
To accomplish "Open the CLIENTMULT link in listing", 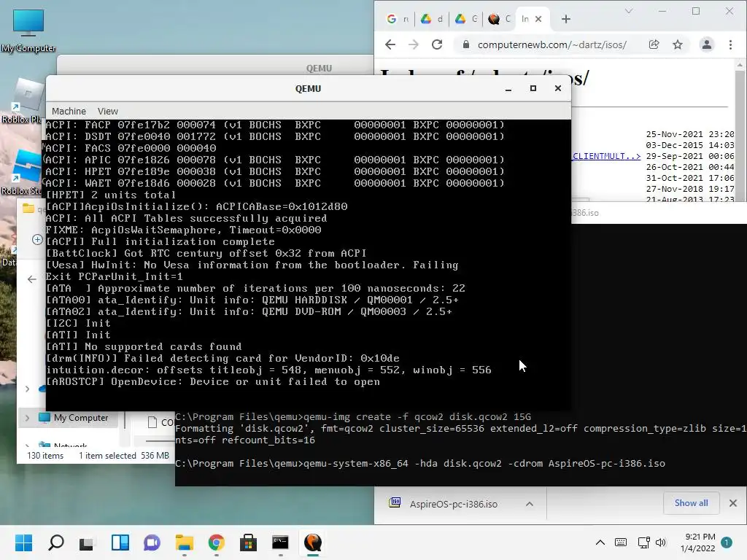I will 606,156.
